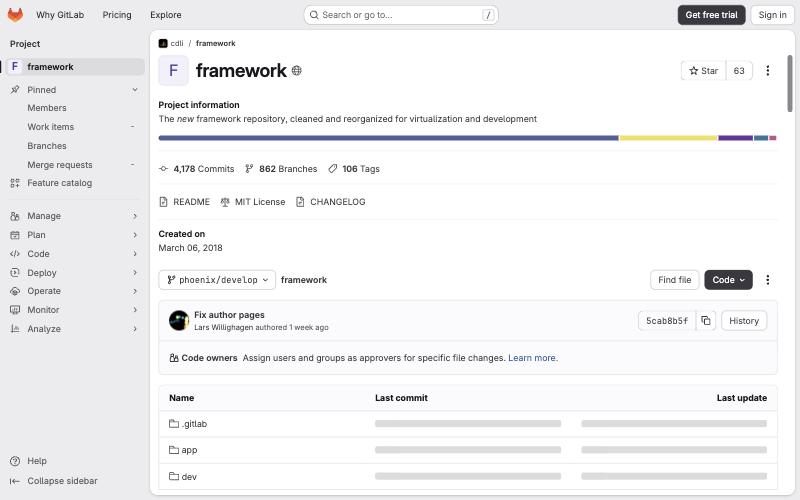Click the Feature catalog icon
The image size is (800, 500).
(x=15, y=183)
